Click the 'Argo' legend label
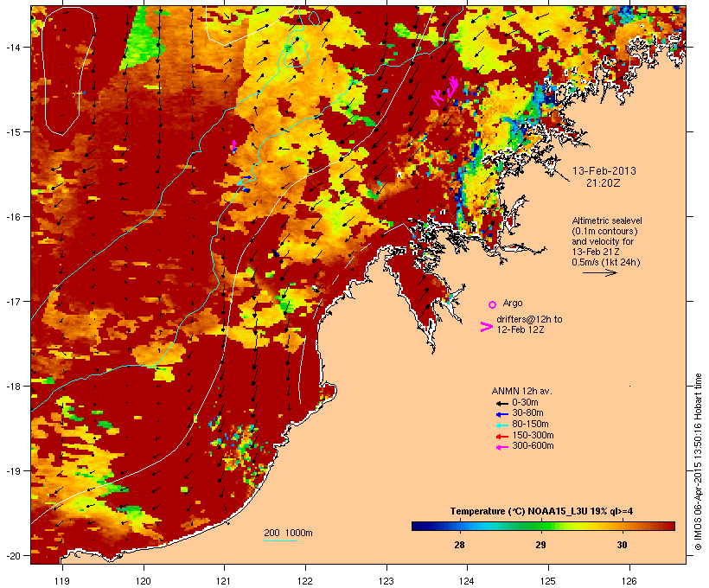 [x=513, y=303]
